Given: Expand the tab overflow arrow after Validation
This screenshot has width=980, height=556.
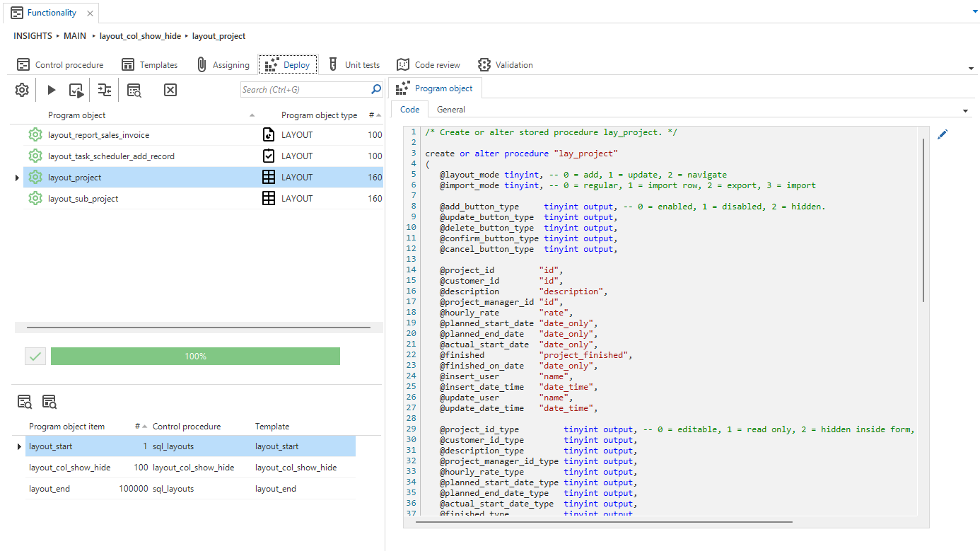Looking at the screenshot, I should 972,68.
